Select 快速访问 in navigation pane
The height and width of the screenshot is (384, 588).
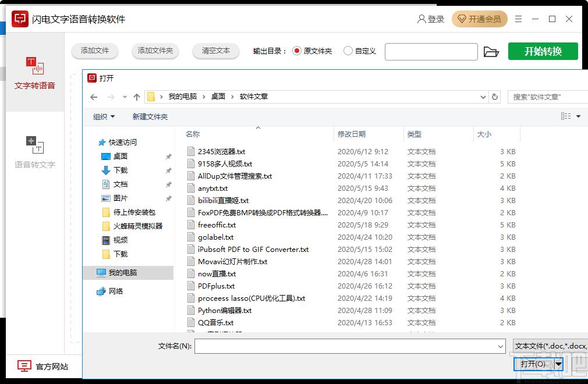[x=122, y=143]
